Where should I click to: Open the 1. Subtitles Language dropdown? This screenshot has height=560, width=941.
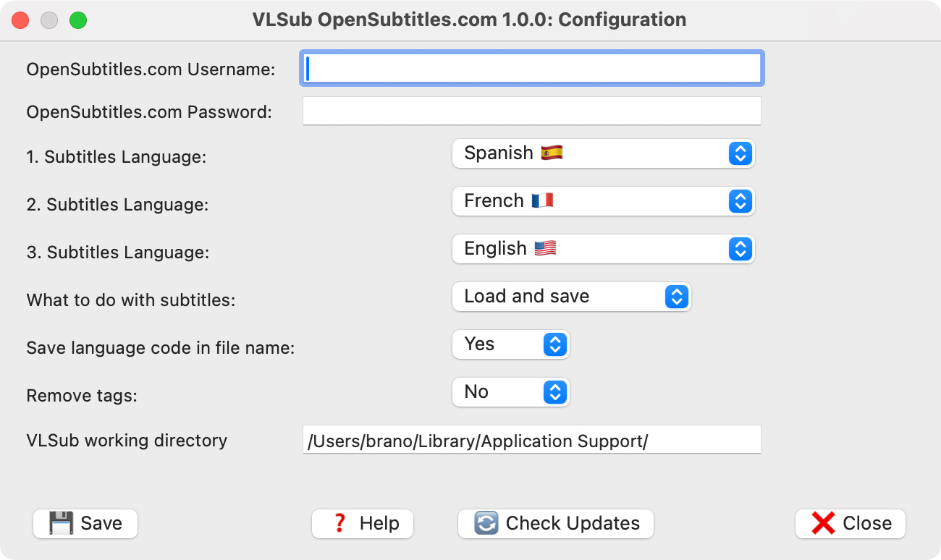click(604, 153)
